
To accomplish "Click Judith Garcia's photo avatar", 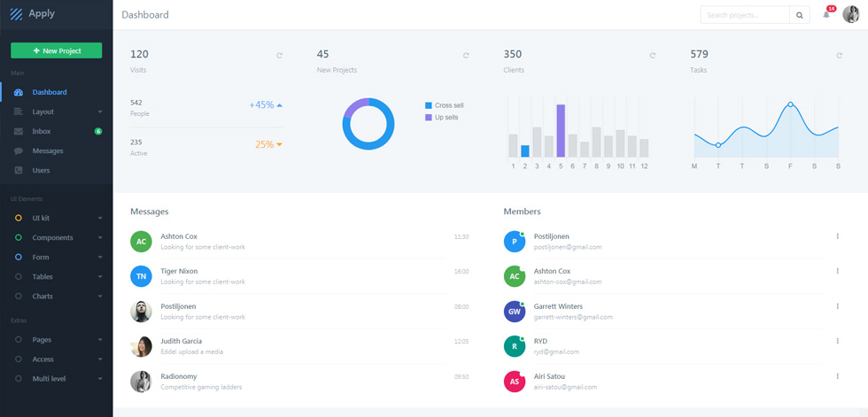I will [x=141, y=346].
